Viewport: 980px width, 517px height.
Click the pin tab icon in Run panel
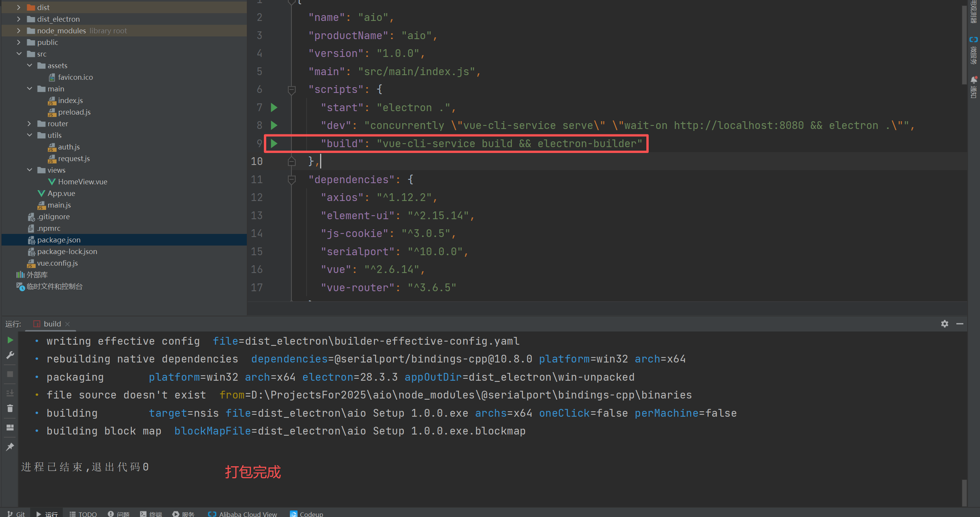(10, 447)
